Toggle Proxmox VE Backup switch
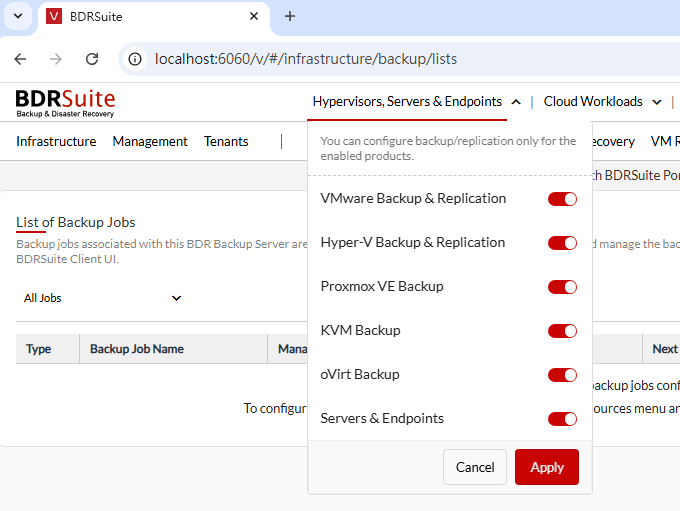This screenshot has width=680, height=511. click(x=562, y=287)
